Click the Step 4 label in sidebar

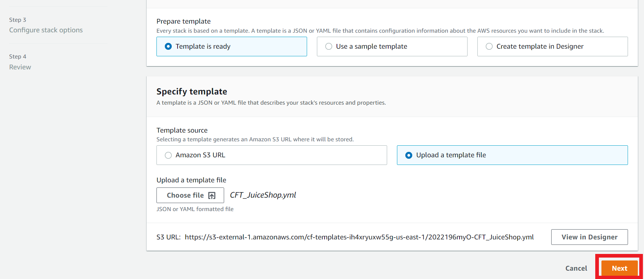17,57
